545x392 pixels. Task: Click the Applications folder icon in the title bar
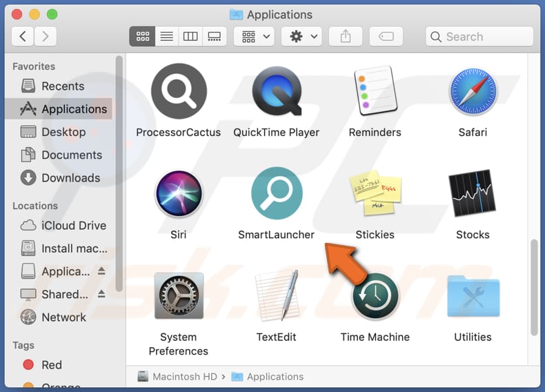[x=237, y=14]
